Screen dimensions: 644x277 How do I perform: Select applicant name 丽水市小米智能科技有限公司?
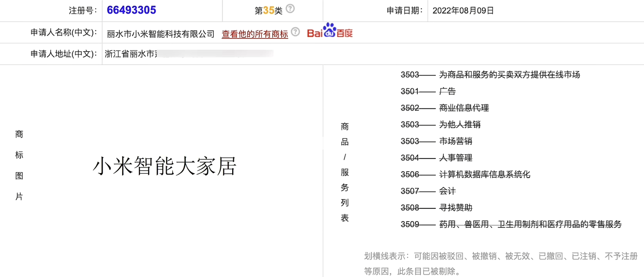tap(160, 34)
